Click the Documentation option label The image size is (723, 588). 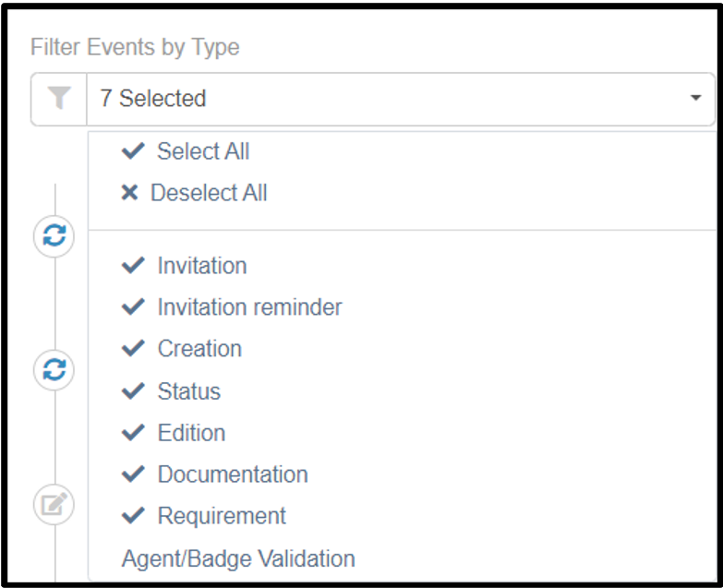(233, 474)
